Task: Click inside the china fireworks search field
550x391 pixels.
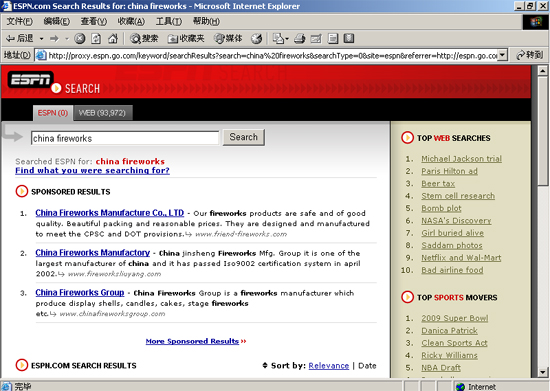Action: [125, 138]
